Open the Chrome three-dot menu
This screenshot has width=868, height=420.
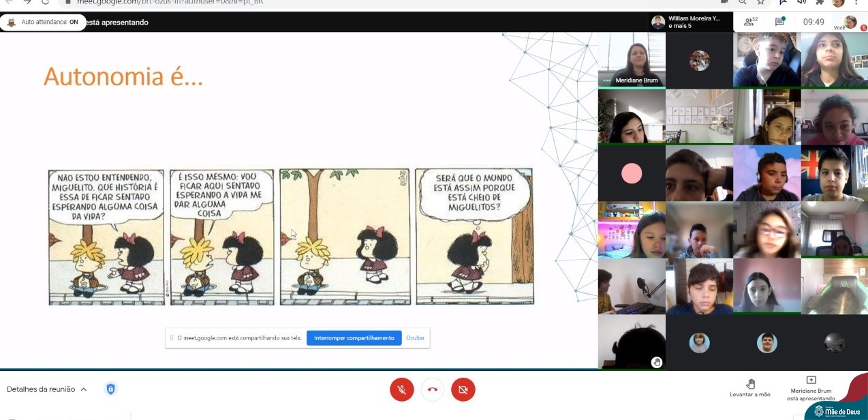pyautogui.click(x=856, y=2)
